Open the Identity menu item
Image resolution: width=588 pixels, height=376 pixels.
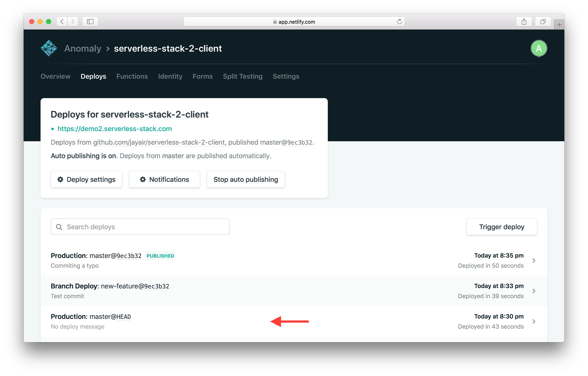point(170,76)
